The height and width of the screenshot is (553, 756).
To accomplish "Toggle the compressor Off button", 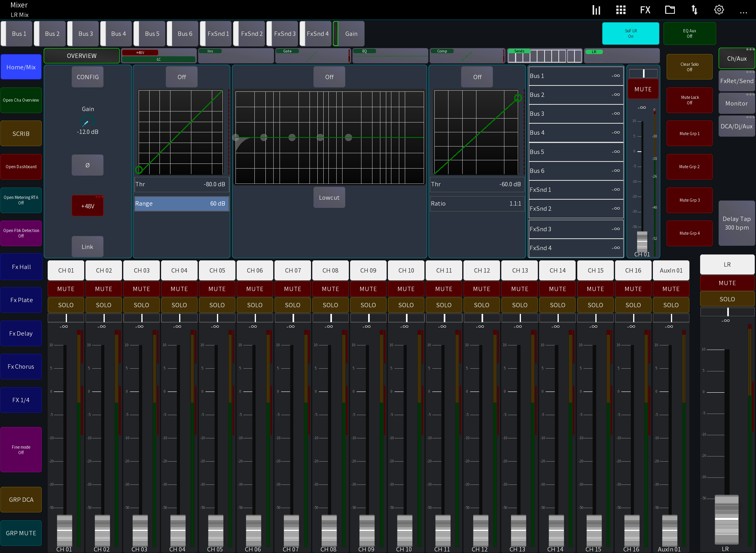I will 477,77.
